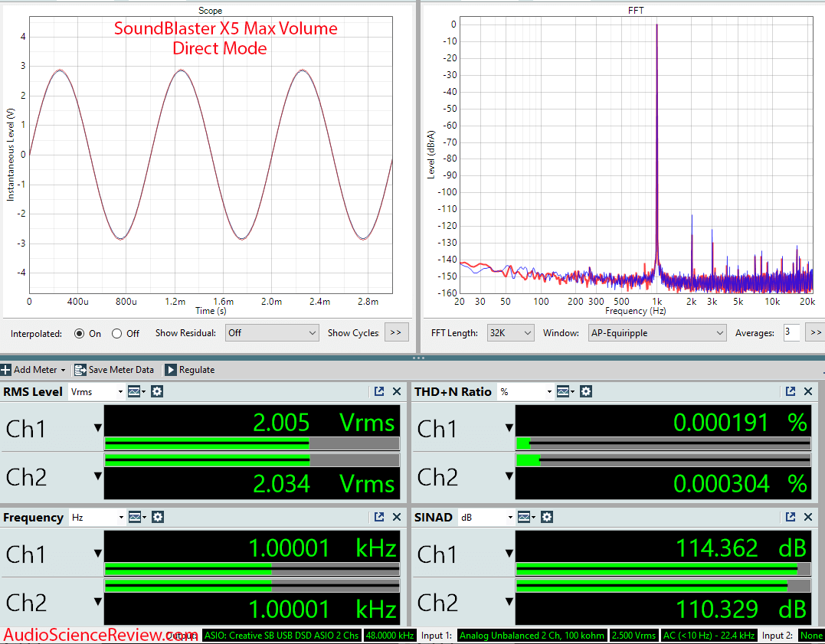Click the SINAD Ch1 reading 114.362 dB
This screenshot has width=825, height=644.
(741, 548)
